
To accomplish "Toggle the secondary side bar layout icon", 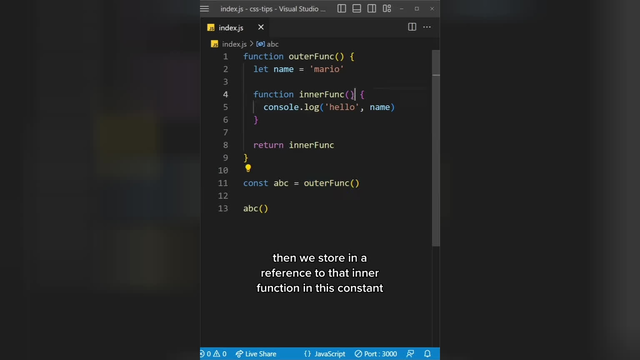I will [x=372, y=9].
